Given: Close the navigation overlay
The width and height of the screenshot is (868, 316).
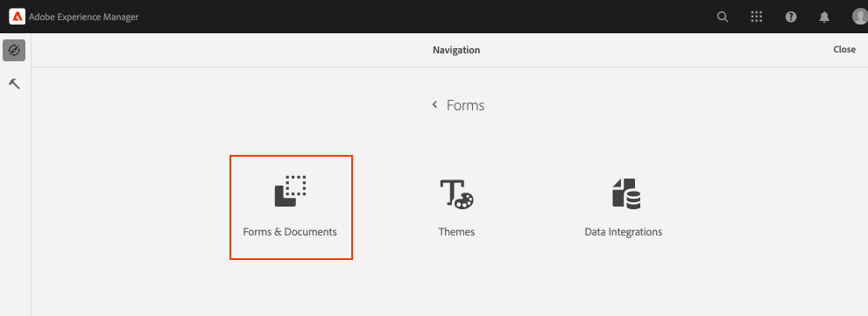Looking at the screenshot, I should 844,49.
